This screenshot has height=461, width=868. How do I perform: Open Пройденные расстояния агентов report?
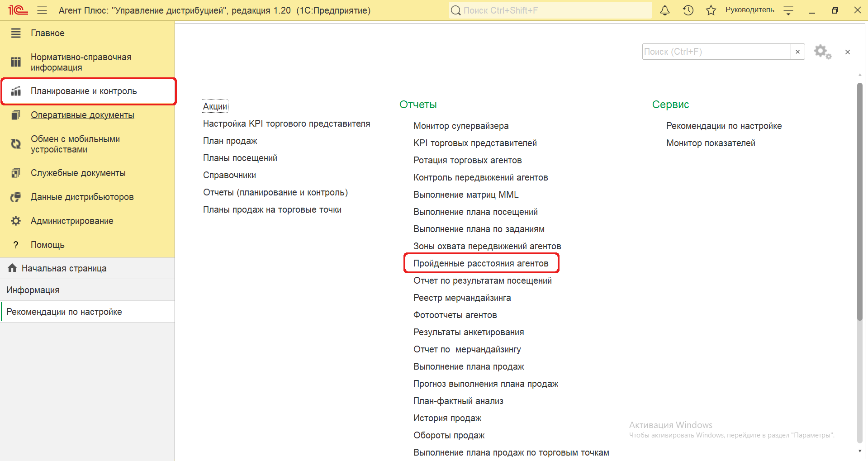coord(480,263)
